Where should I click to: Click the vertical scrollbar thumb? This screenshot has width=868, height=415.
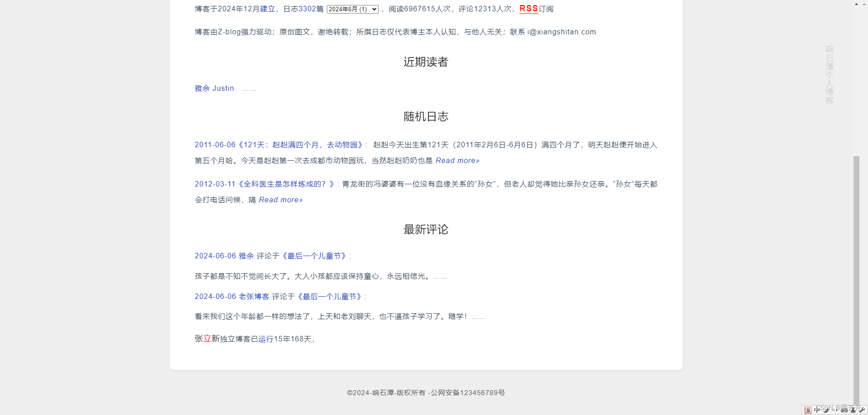tap(856, 280)
